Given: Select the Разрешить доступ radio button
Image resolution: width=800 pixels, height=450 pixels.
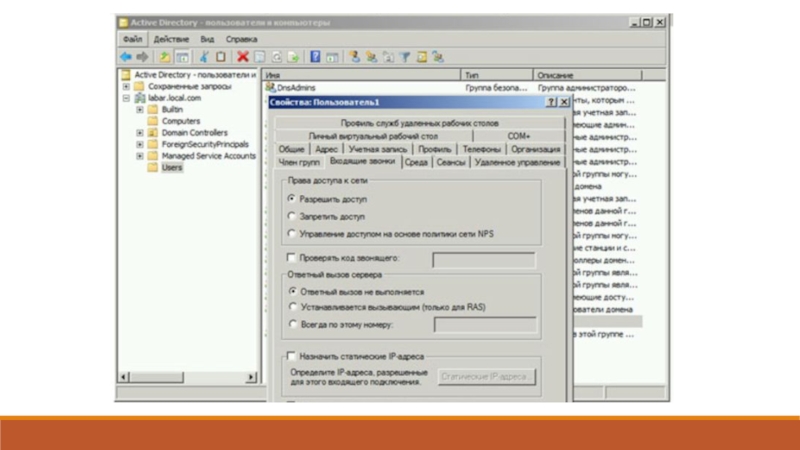Looking at the screenshot, I should tap(291, 198).
